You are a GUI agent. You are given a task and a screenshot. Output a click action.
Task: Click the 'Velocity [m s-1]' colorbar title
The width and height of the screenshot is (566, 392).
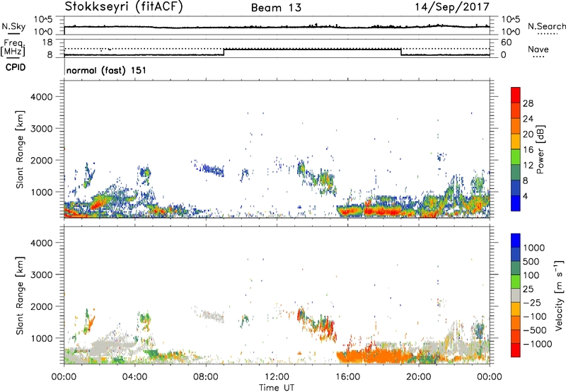559,295
